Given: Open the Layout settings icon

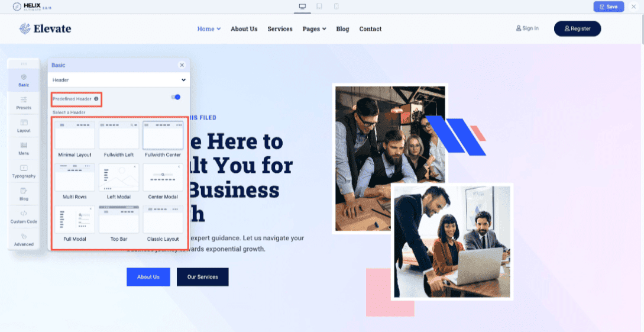Looking at the screenshot, I should 24,125.
